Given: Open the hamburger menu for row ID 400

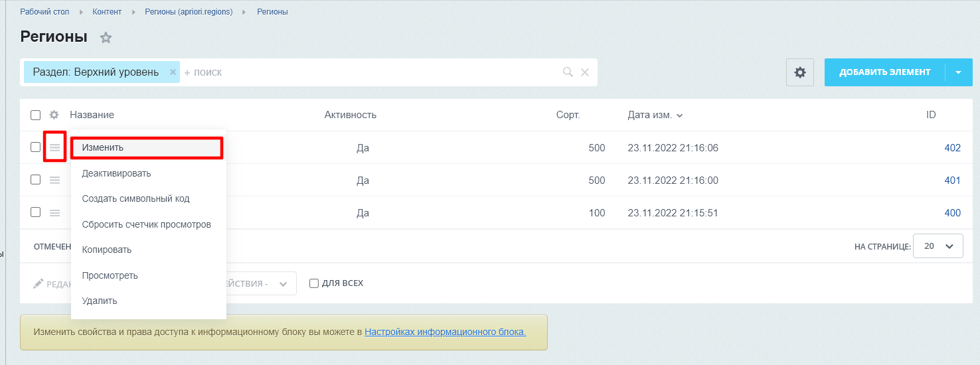Looking at the screenshot, I should click(x=54, y=213).
